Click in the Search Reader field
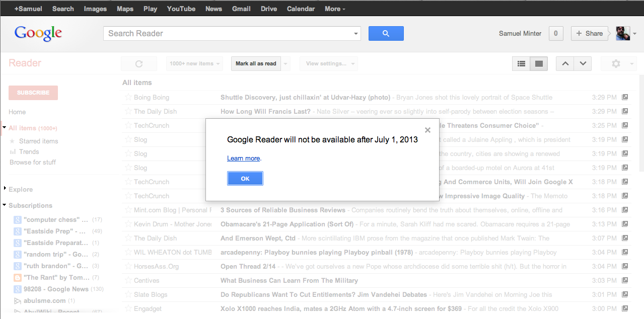This screenshot has height=319, width=644. point(227,34)
